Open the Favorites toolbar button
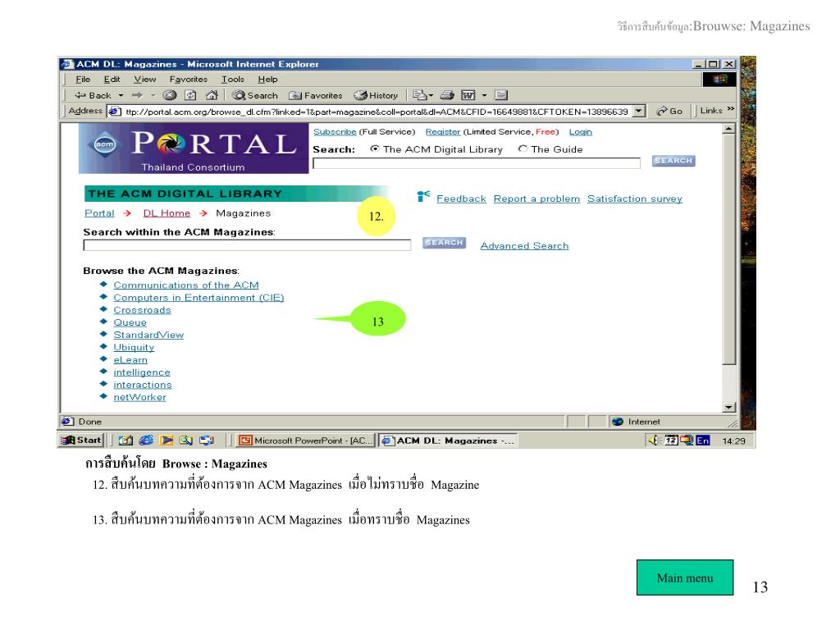 pos(316,95)
